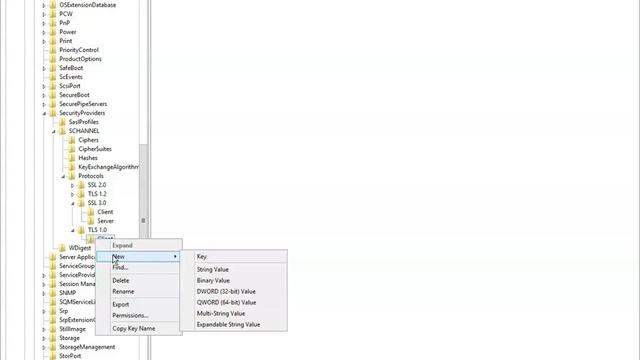Select Delete in context menu
Viewport: 640px width, 360px height.
pyautogui.click(x=139, y=280)
